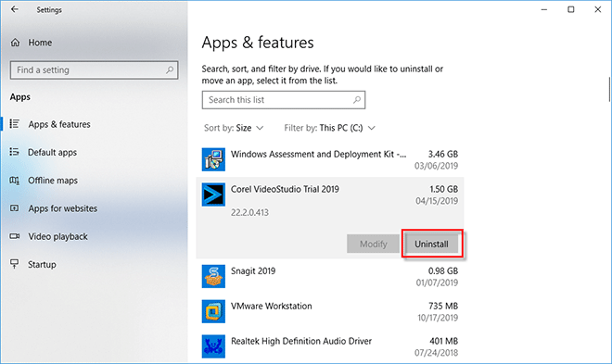
Task: Focus the Search this list field
Action: pos(284,100)
